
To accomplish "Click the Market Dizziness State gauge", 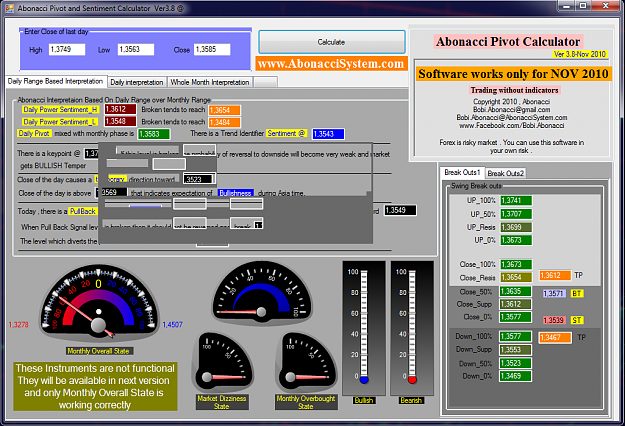I will pyautogui.click(x=222, y=362).
